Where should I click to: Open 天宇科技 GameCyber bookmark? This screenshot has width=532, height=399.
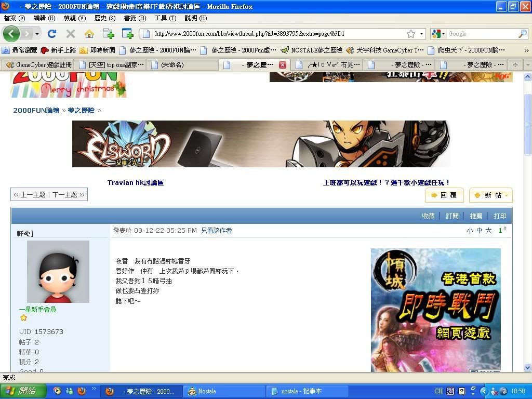pyautogui.click(x=385, y=50)
